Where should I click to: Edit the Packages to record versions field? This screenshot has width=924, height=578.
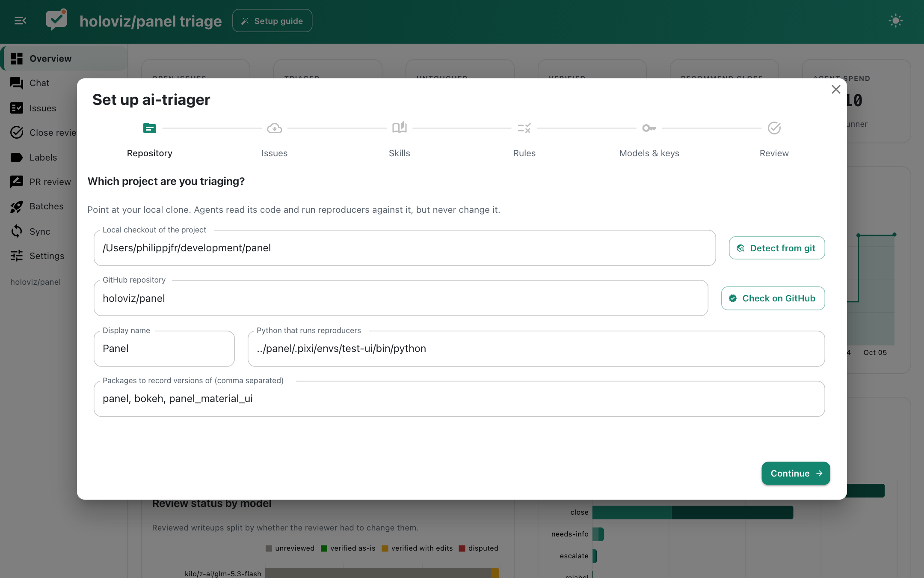[459, 399]
